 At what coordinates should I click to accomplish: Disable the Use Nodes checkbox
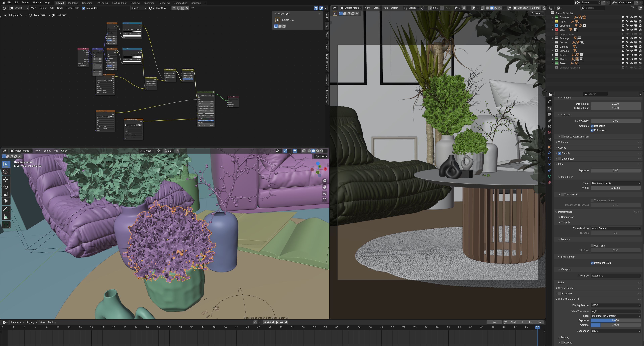coord(84,8)
